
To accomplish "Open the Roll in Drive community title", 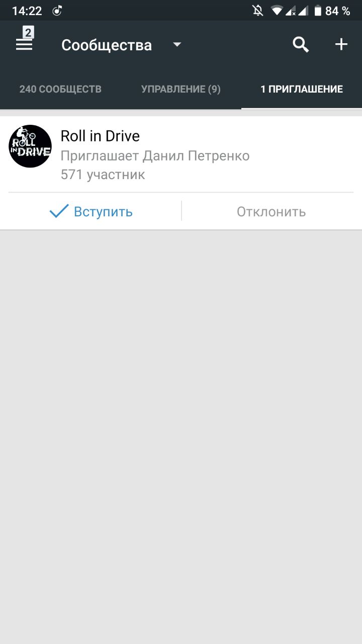I will coord(100,136).
